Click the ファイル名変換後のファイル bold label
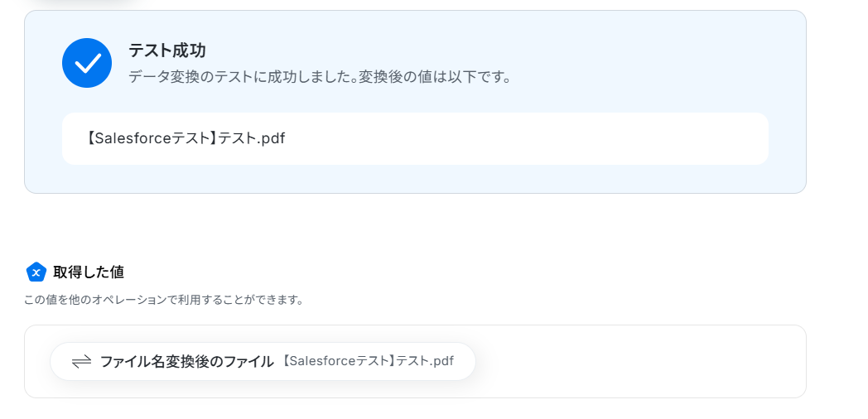The image size is (868, 419). click(186, 361)
